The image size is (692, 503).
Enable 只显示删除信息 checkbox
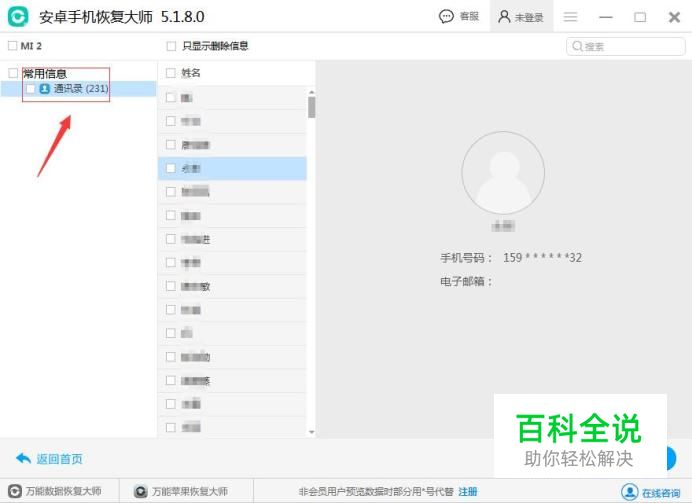tap(171, 46)
